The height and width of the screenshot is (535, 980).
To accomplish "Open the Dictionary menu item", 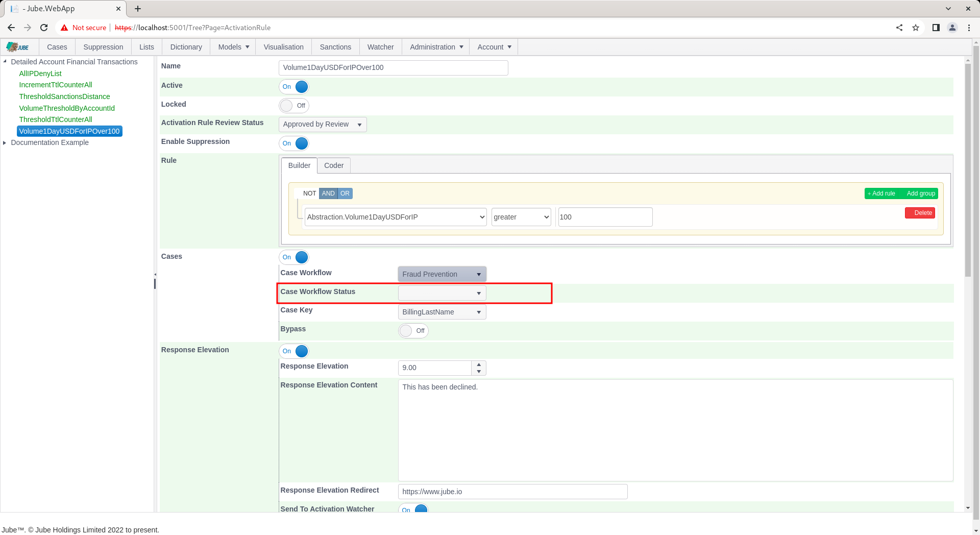I will pos(186,47).
